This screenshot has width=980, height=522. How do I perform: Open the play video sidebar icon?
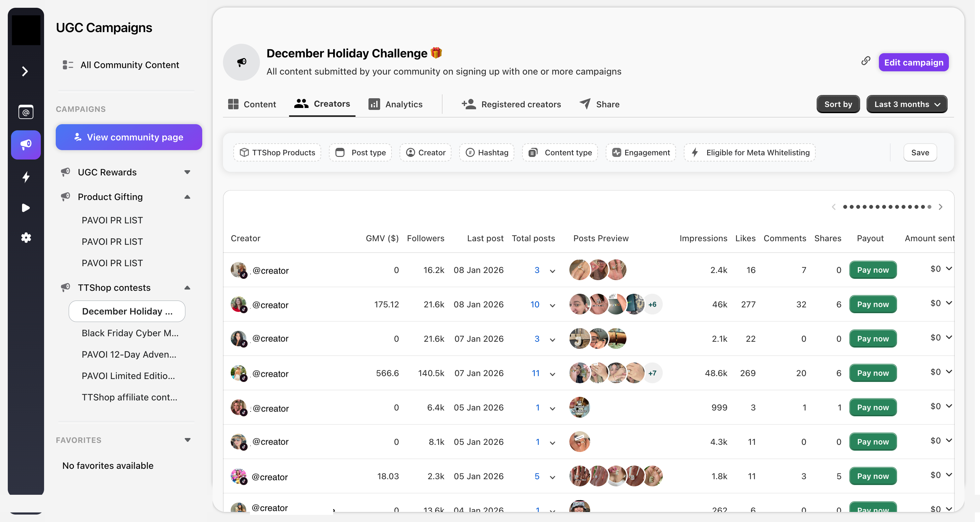(x=26, y=208)
